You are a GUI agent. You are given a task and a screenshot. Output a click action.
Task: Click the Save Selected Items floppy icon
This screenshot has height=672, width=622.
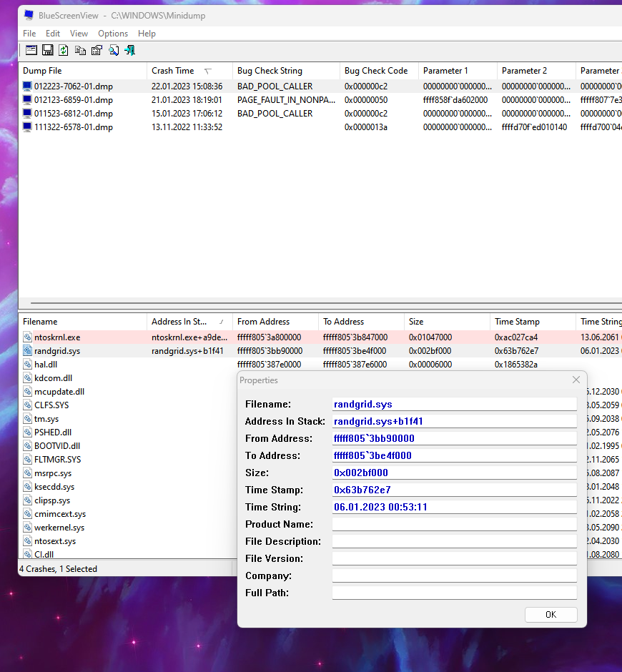48,50
